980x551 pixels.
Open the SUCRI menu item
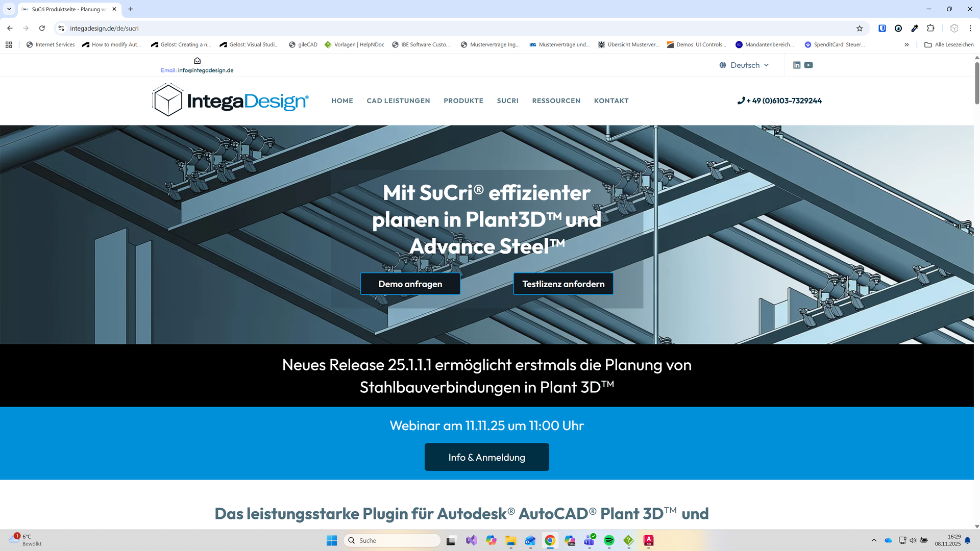click(507, 101)
